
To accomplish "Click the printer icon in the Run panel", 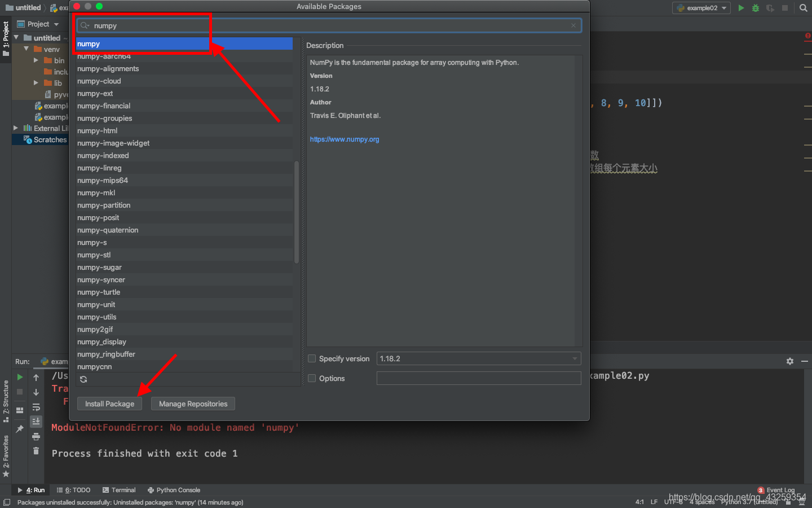I will pos(36,436).
